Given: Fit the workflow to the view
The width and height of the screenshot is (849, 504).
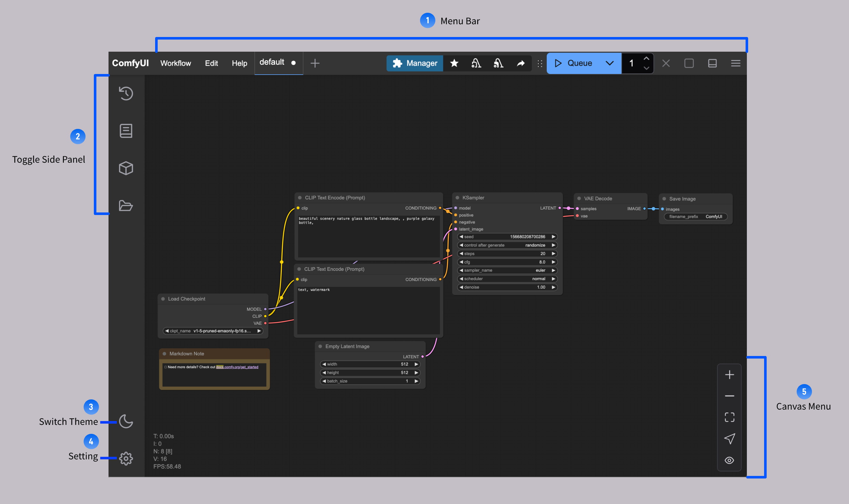Looking at the screenshot, I should click(x=729, y=417).
